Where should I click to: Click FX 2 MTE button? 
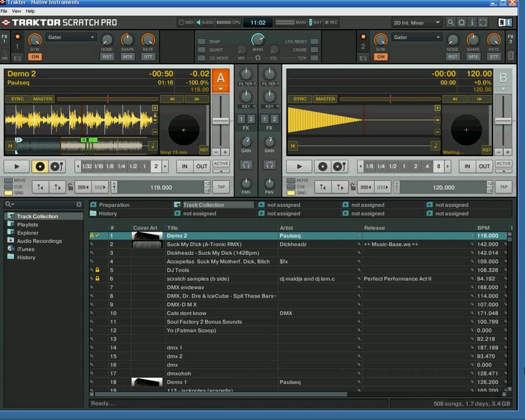coord(473,57)
